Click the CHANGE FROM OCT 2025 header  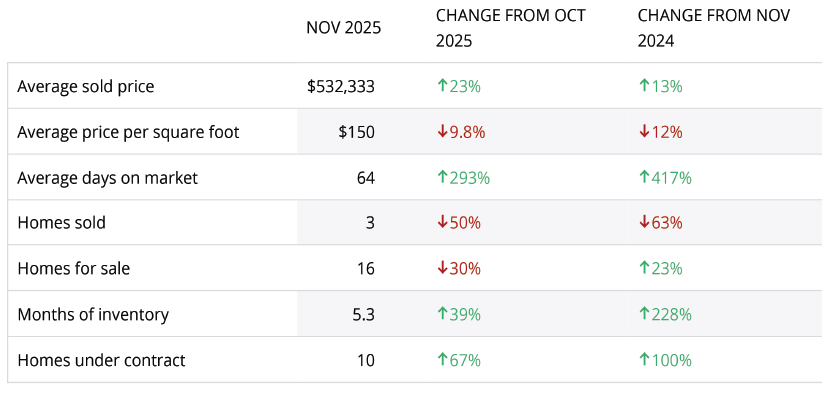tap(510, 28)
